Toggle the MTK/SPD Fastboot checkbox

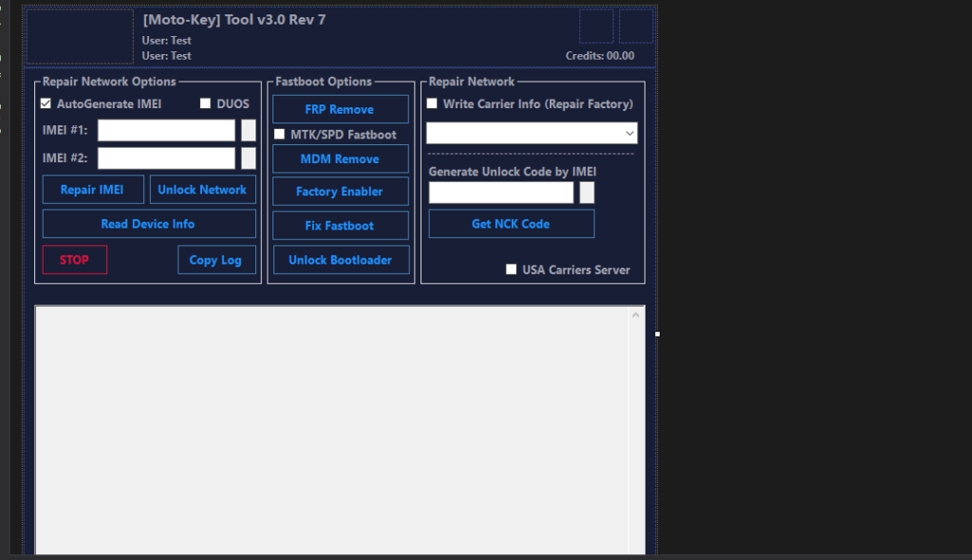point(279,135)
